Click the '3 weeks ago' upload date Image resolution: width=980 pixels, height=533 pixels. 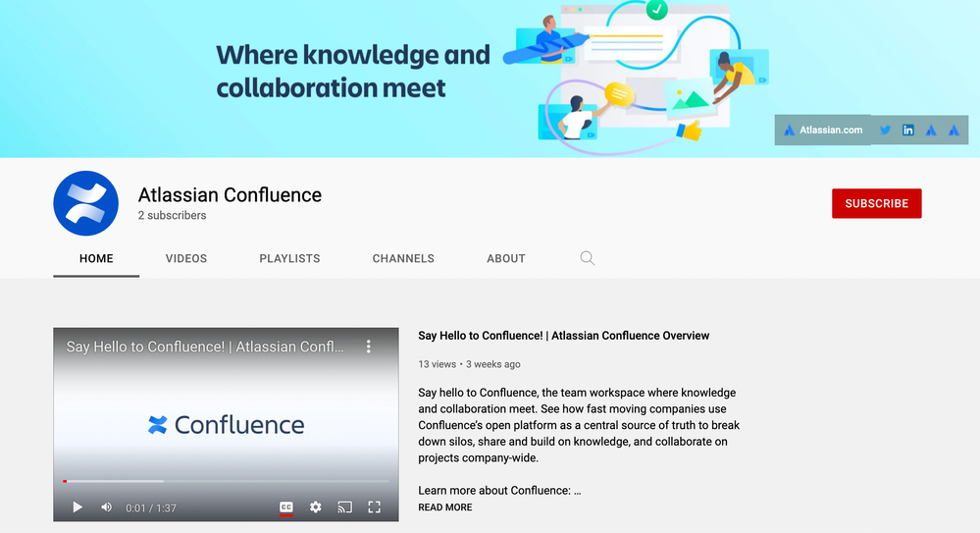(x=493, y=364)
